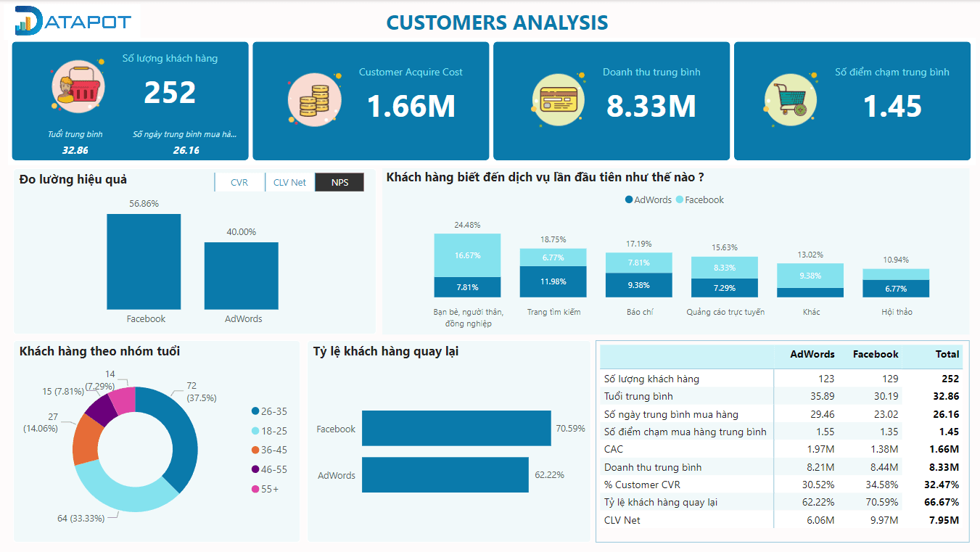Click the 55+ age legend entry
The height and width of the screenshot is (552, 980).
[265, 490]
